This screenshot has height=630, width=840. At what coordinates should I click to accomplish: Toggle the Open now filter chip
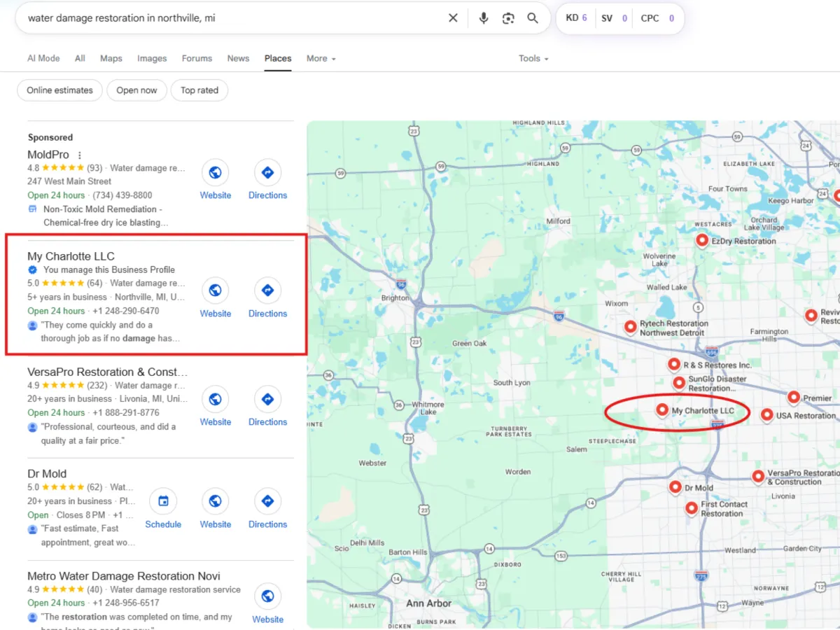coord(136,90)
